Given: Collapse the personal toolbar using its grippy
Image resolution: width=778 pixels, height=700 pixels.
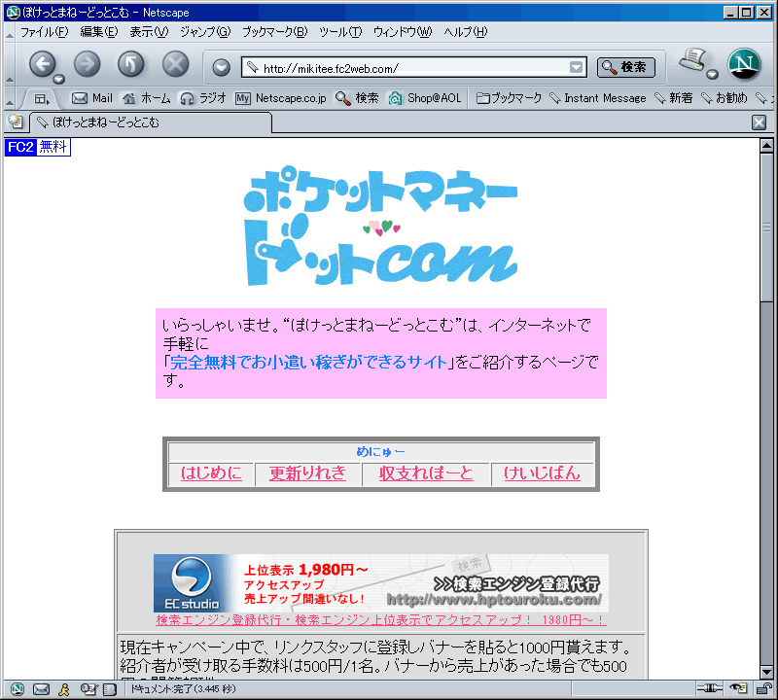Looking at the screenshot, I should point(10,98).
